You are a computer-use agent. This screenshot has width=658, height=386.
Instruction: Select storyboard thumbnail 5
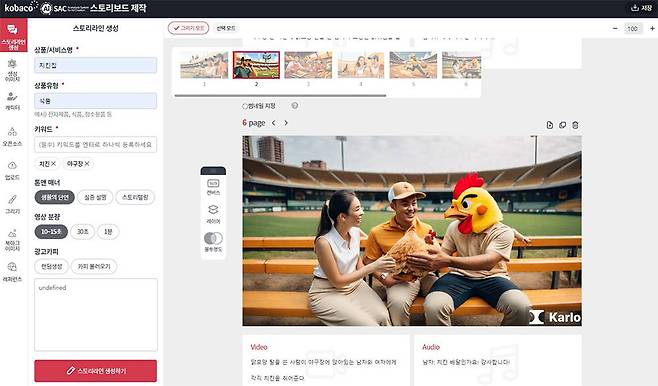(x=413, y=65)
